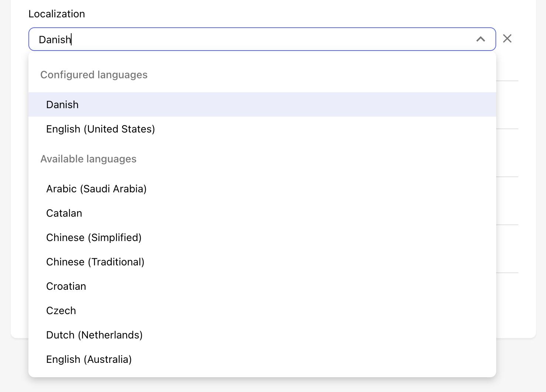Pick Czech language option
The width and height of the screenshot is (546, 392).
pyautogui.click(x=61, y=311)
